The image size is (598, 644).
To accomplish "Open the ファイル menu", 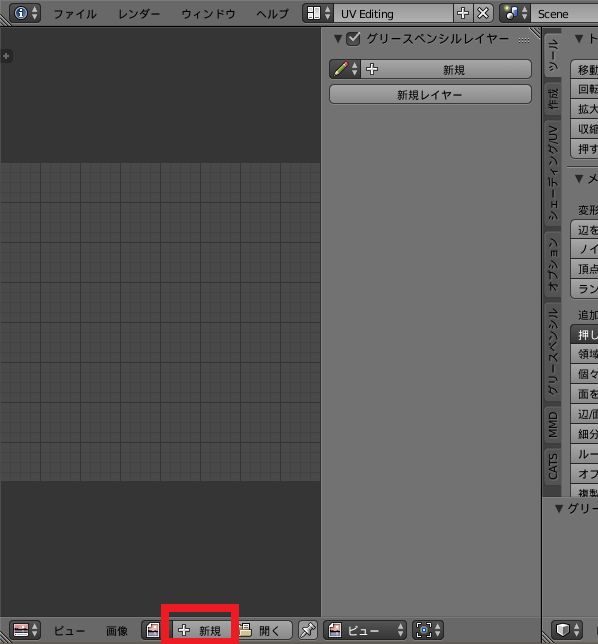I will click(x=75, y=14).
